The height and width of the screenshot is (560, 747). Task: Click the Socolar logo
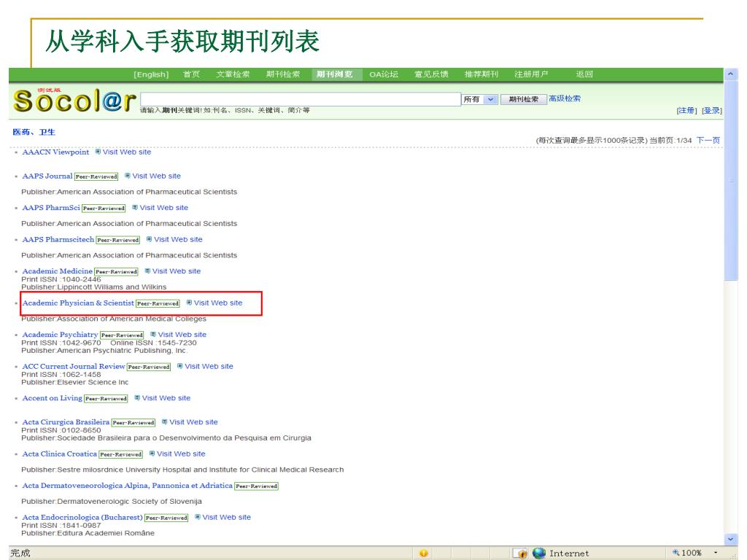coord(74,101)
